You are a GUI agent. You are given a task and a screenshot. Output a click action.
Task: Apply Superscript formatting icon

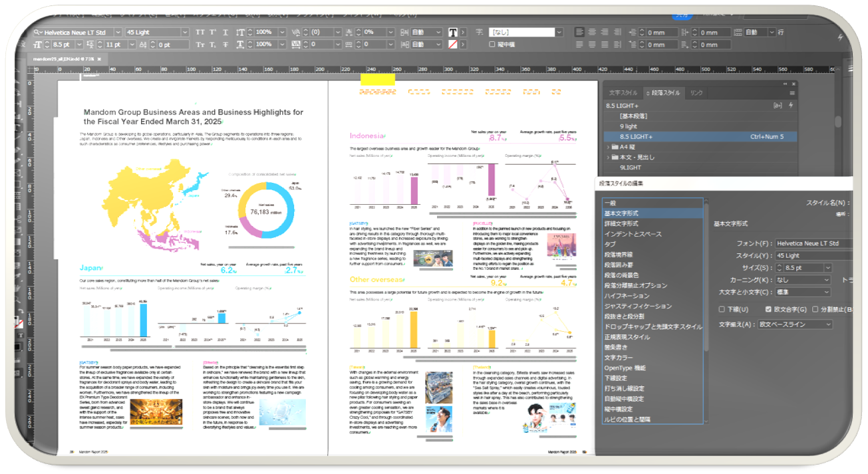pos(214,33)
